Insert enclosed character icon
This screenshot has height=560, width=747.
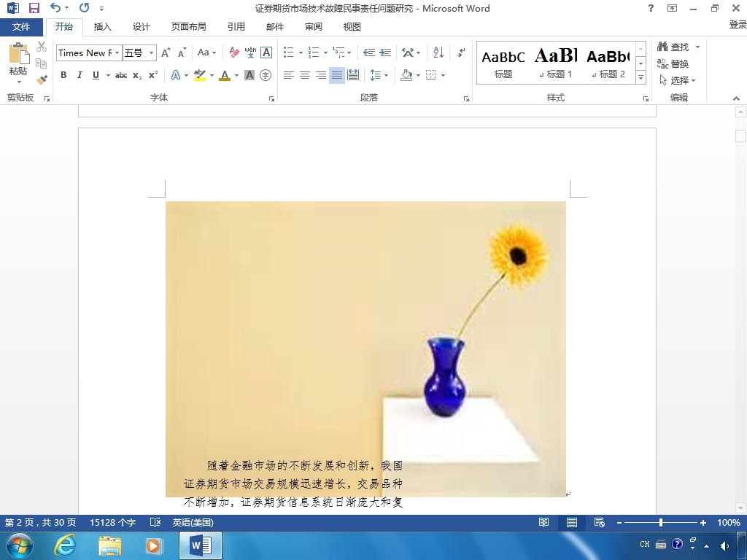click(266, 75)
